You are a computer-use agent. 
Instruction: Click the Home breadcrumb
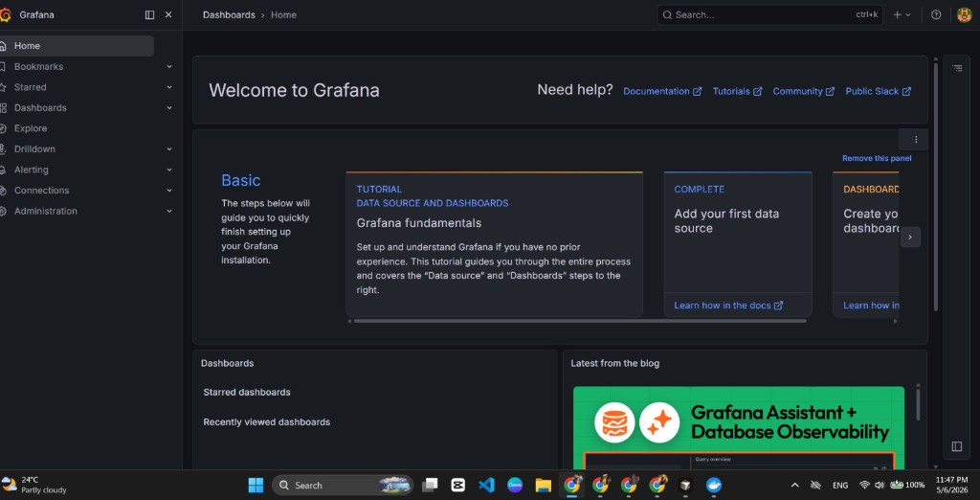click(283, 15)
